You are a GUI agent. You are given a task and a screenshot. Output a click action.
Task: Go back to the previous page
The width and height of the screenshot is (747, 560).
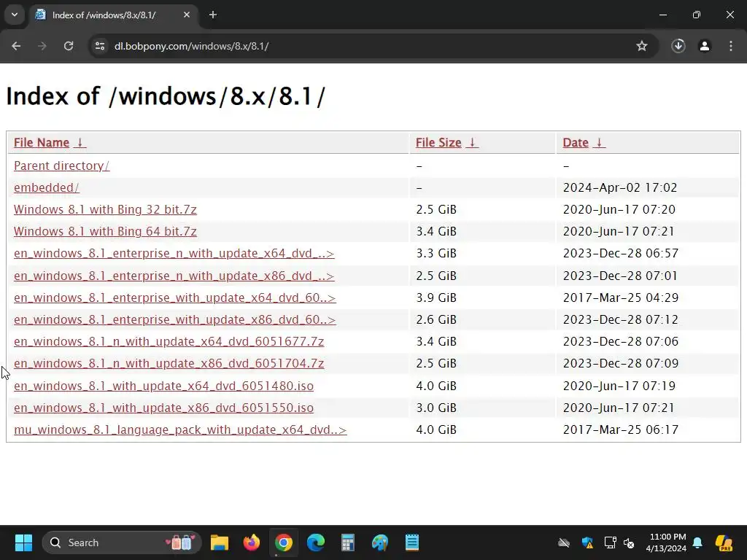point(16,46)
